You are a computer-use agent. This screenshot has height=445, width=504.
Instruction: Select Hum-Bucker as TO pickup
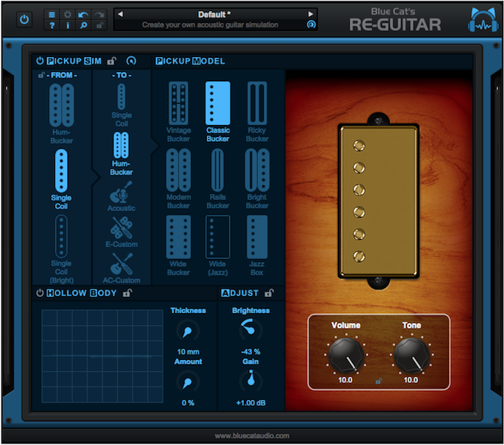(121, 154)
